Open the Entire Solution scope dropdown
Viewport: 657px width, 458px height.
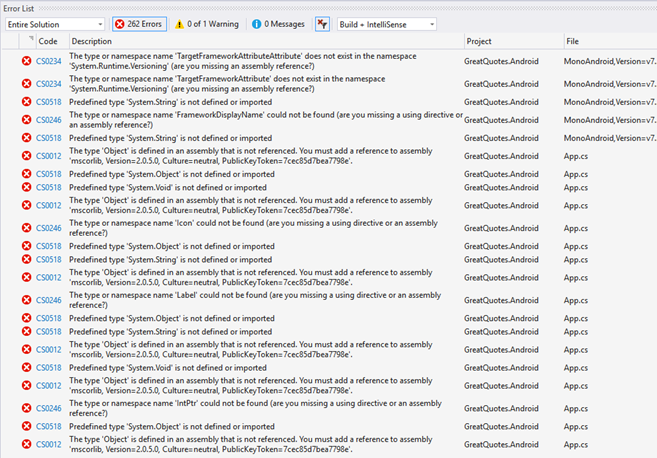coord(55,23)
